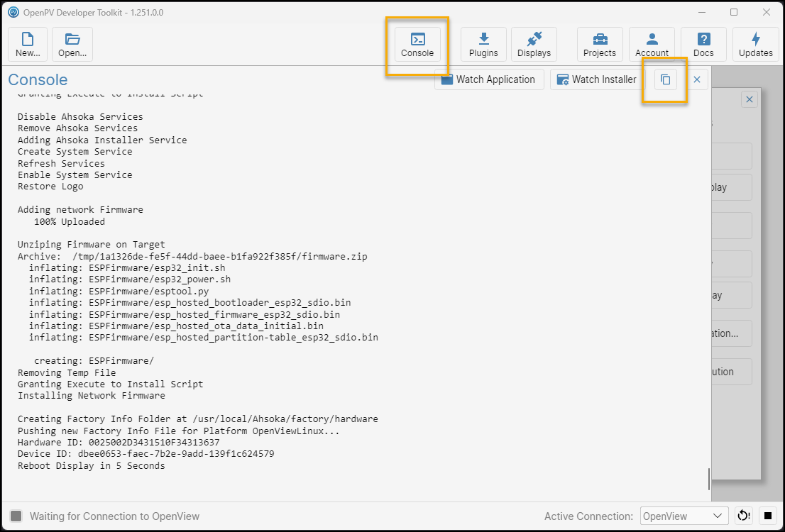Click the 'Device ID: dbee0653-faec-7b2e' line
Image resolution: width=785 pixels, height=532 pixels.
pyautogui.click(x=146, y=454)
